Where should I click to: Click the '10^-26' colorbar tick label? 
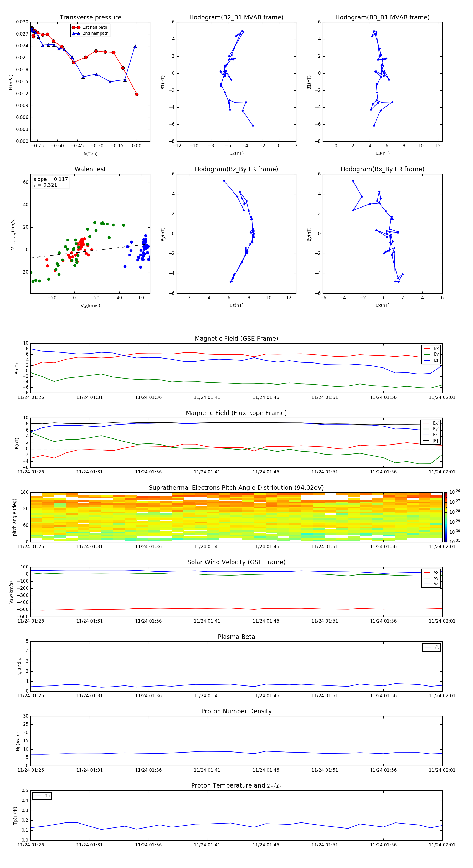point(455,492)
